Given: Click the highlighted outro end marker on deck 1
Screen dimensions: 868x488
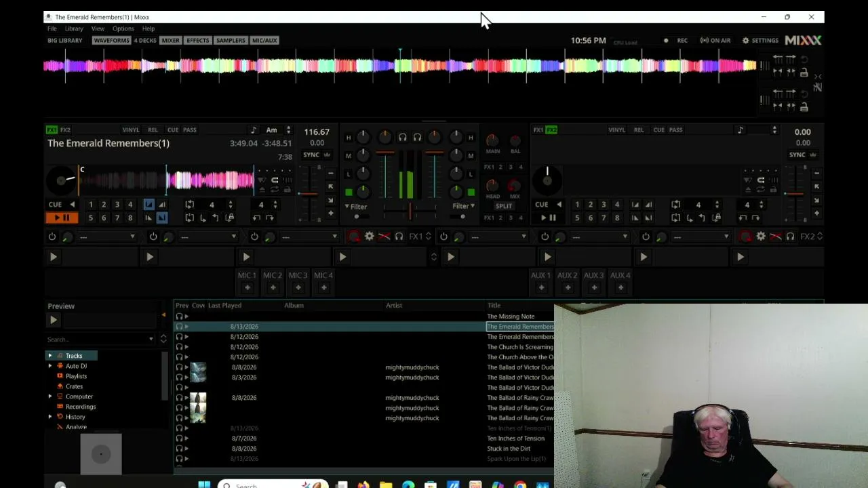Looking at the screenshot, I should pos(162,218).
